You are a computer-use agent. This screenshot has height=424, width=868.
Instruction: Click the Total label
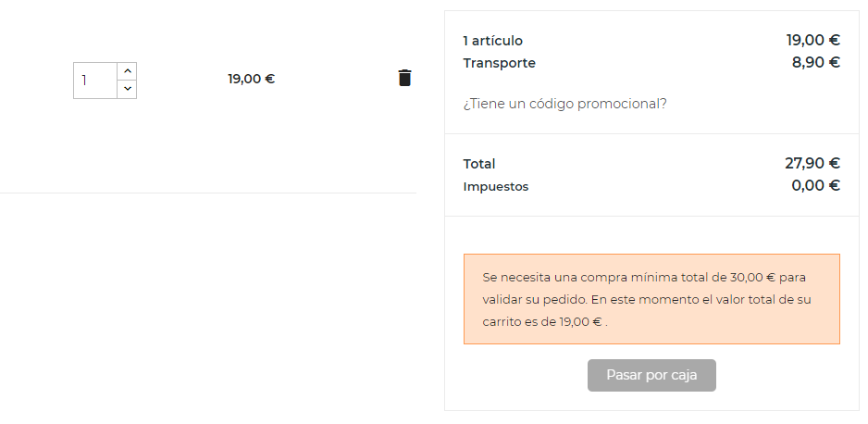click(x=478, y=164)
